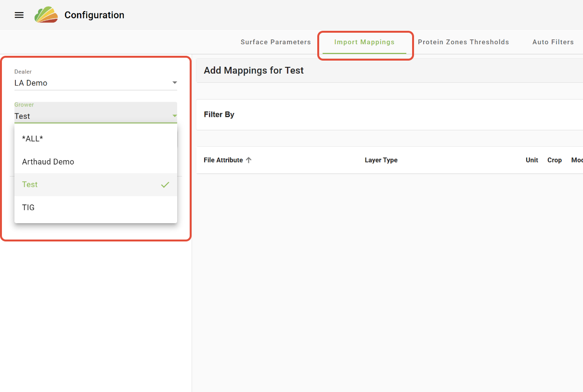The width and height of the screenshot is (583, 392).
Task: Click the Crop column header
Action: [x=554, y=160]
